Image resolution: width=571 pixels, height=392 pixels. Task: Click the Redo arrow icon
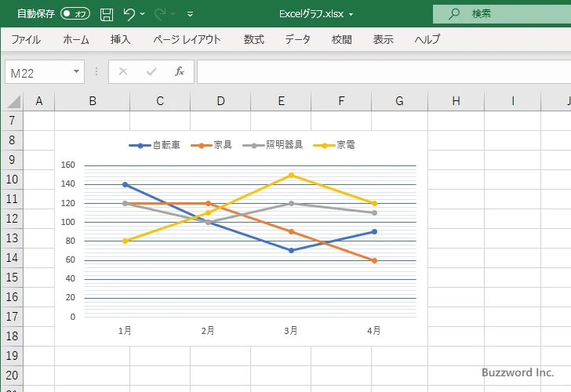[x=160, y=14]
